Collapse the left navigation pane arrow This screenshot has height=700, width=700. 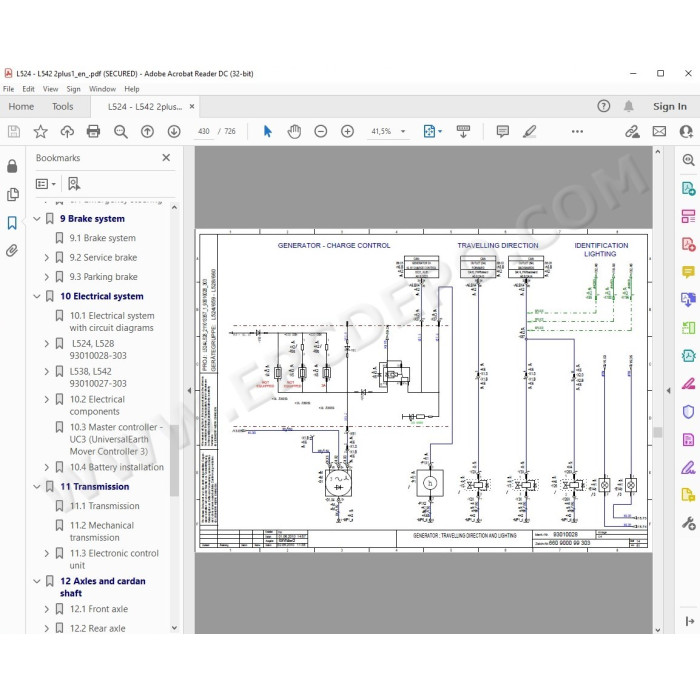coord(189,391)
